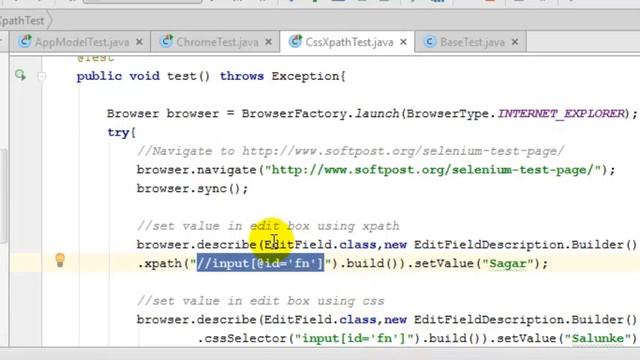
Task: Click the browser.sync() line
Action: click(x=192, y=189)
